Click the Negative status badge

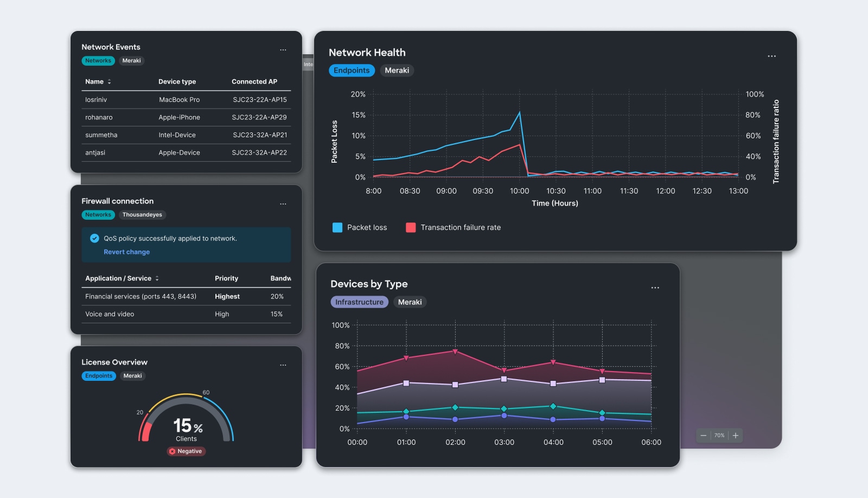click(186, 451)
